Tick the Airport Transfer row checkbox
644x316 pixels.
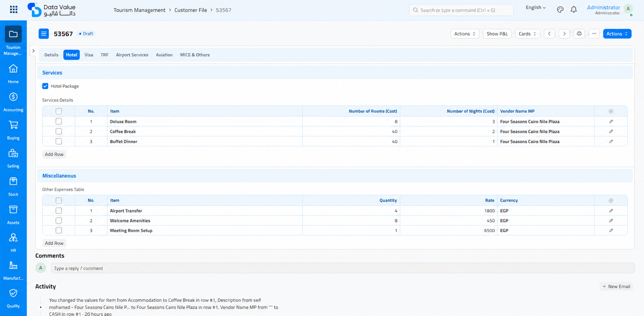[59, 211]
